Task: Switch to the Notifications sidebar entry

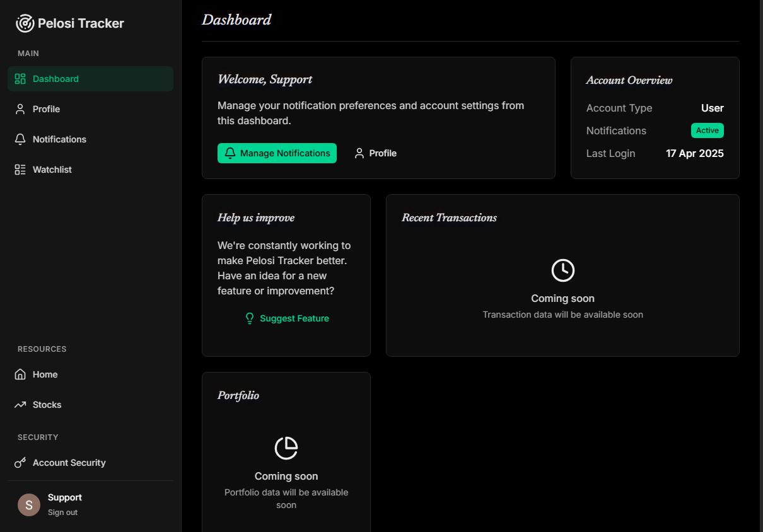Action: pos(61,139)
